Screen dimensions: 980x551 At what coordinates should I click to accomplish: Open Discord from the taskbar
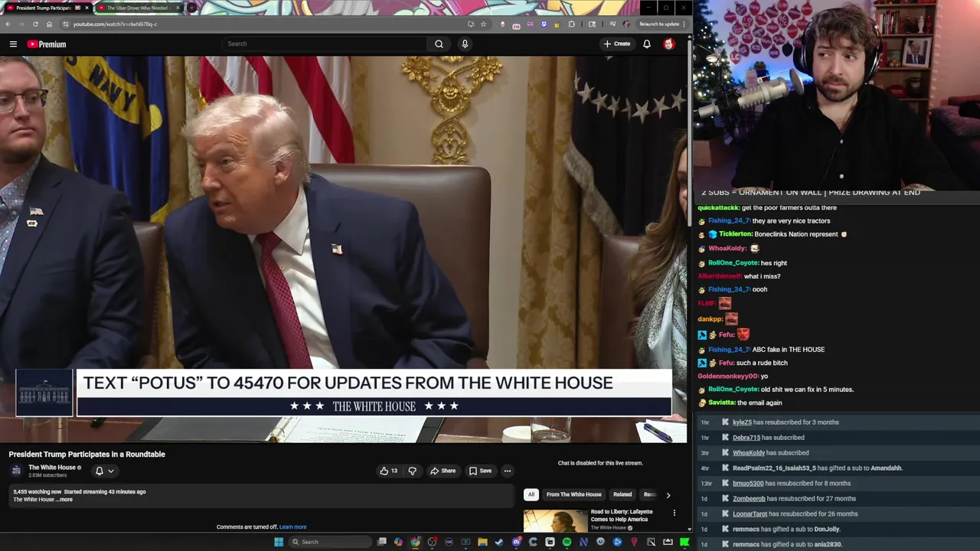tap(516, 542)
